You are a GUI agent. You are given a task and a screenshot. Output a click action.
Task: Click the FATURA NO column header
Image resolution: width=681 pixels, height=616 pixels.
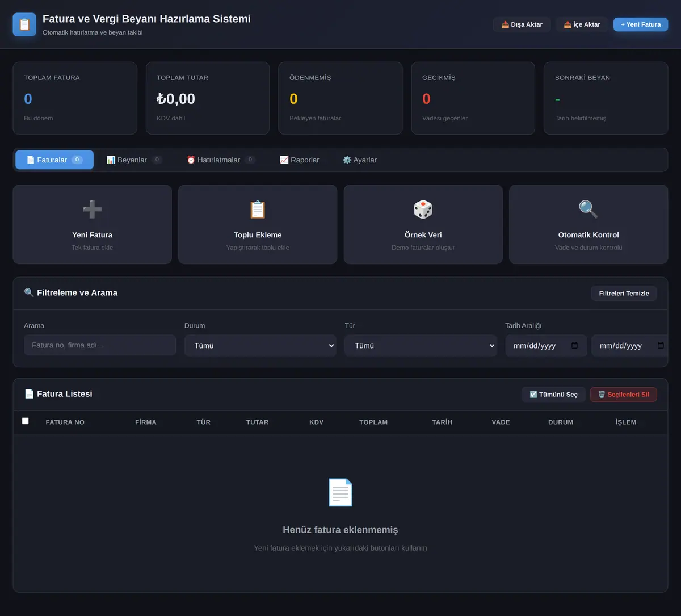[65, 422]
